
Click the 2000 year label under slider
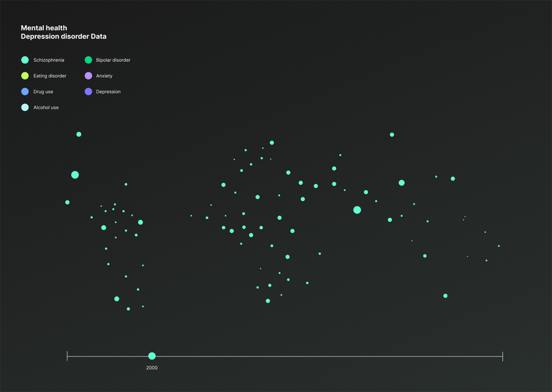tap(152, 368)
